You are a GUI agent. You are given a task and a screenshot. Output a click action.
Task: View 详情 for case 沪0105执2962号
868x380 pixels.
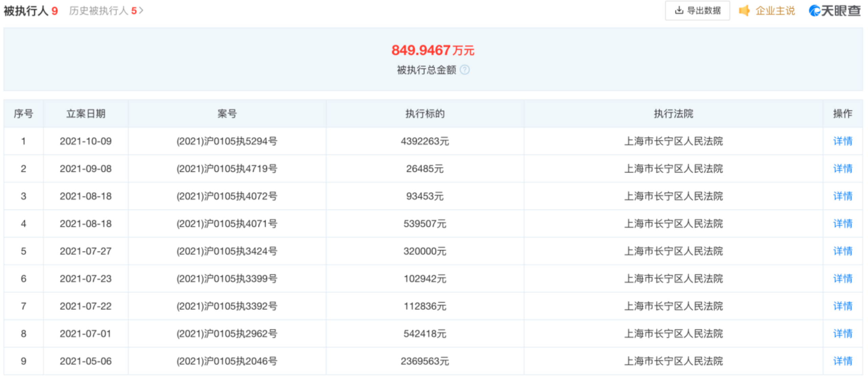coord(842,334)
